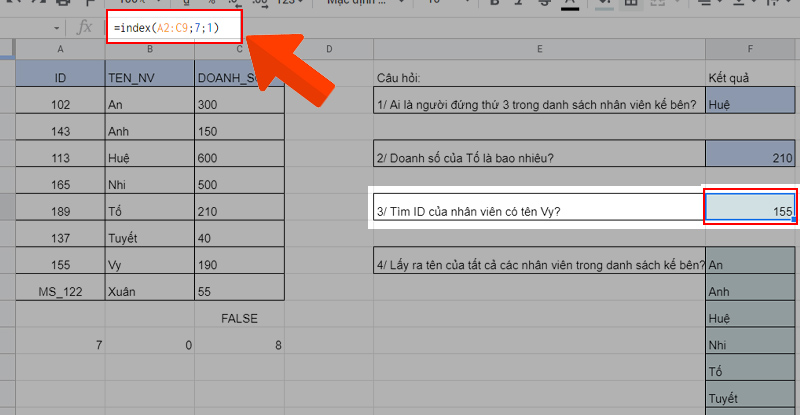Viewport: 800px width, 415px height.
Task: Select the cell containing ID 102
Action: click(60, 104)
